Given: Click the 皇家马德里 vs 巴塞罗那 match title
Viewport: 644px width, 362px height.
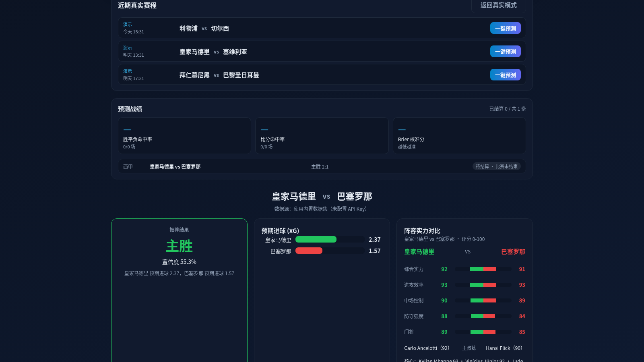Looking at the screenshot, I should click(322, 196).
